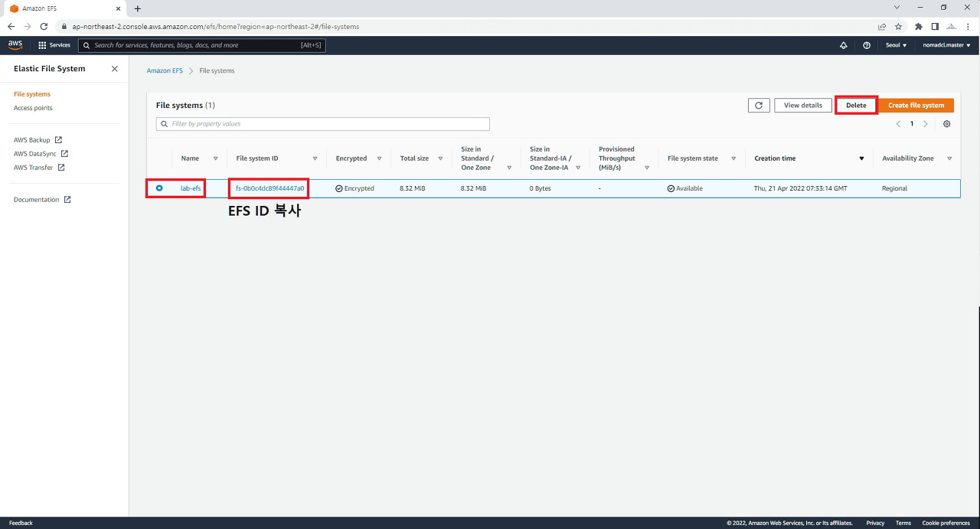Bookmark this page with star icon

(x=898, y=26)
